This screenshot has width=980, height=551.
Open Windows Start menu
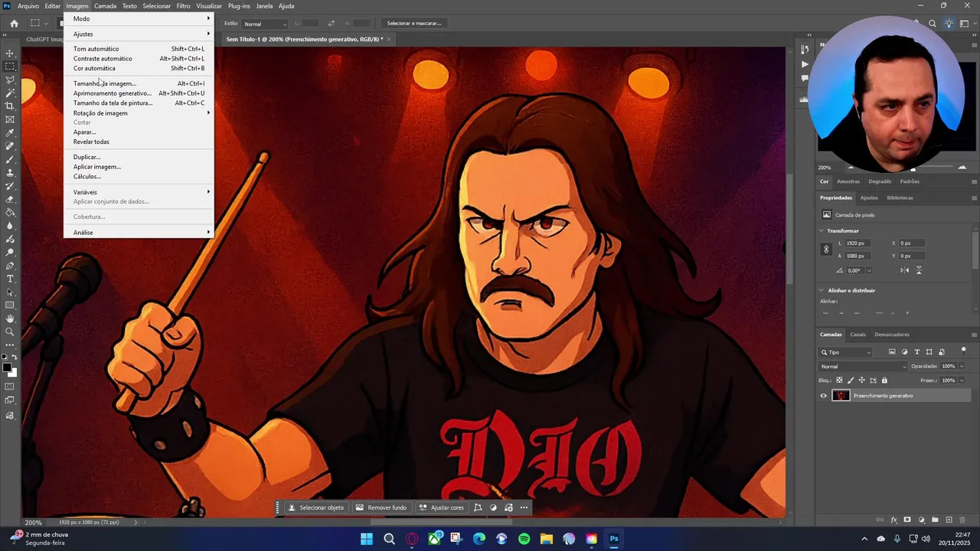coord(367,539)
